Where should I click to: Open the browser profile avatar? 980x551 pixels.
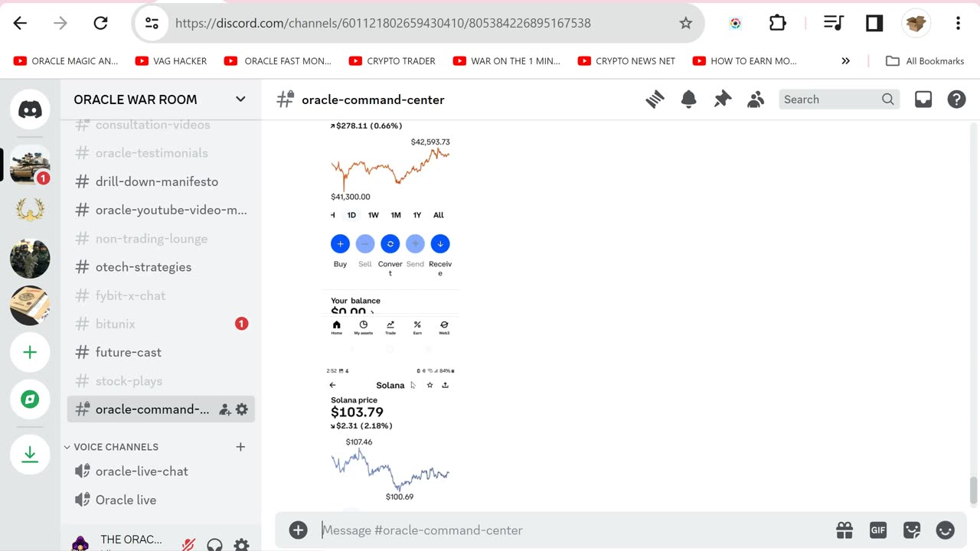tap(916, 23)
